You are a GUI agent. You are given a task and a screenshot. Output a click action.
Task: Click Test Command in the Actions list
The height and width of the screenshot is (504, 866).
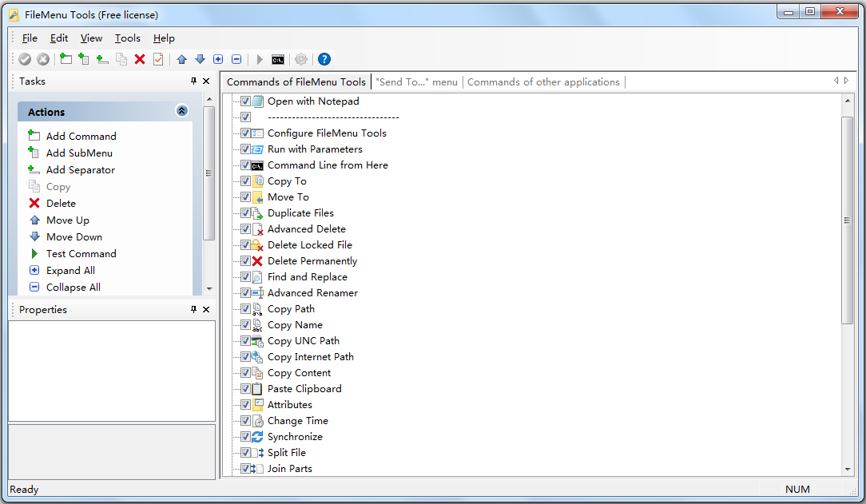point(80,253)
